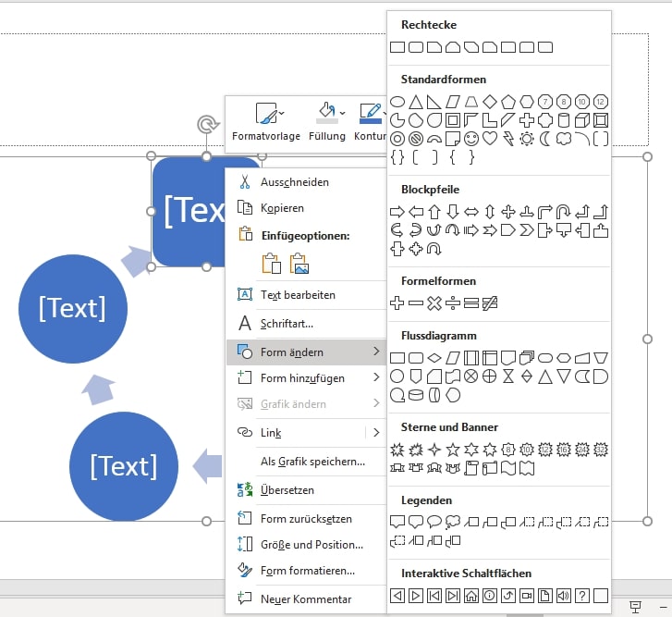Open the Formatvorlage style dropdown
The height and width of the screenshot is (617, 672).
point(266,122)
